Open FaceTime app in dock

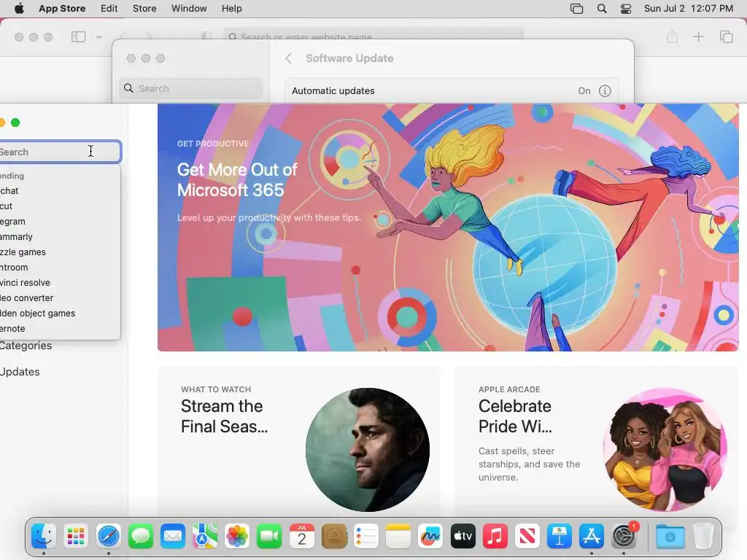269,537
